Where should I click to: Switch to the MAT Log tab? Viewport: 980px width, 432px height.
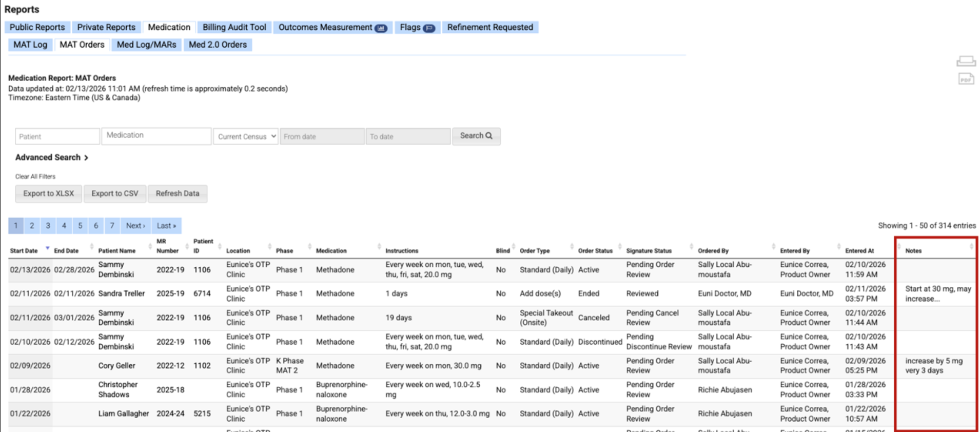(30, 45)
